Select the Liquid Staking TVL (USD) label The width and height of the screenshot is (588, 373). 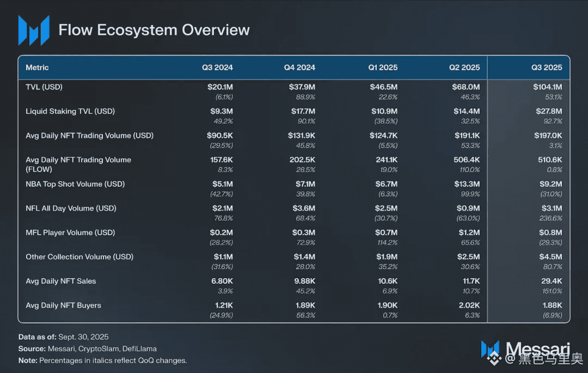click(70, 111)
